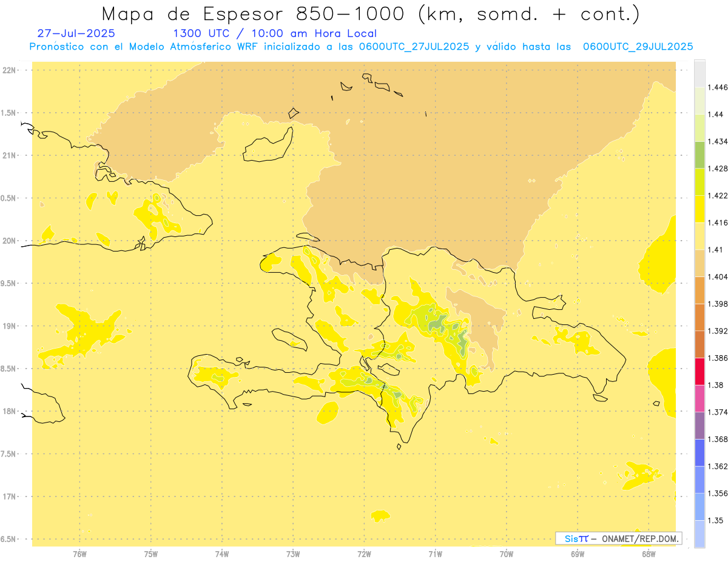Choose the purple colorbar segment between 1.368 and 1.374
This screenshot has height=562, width=728.
(x=699, y=426)
